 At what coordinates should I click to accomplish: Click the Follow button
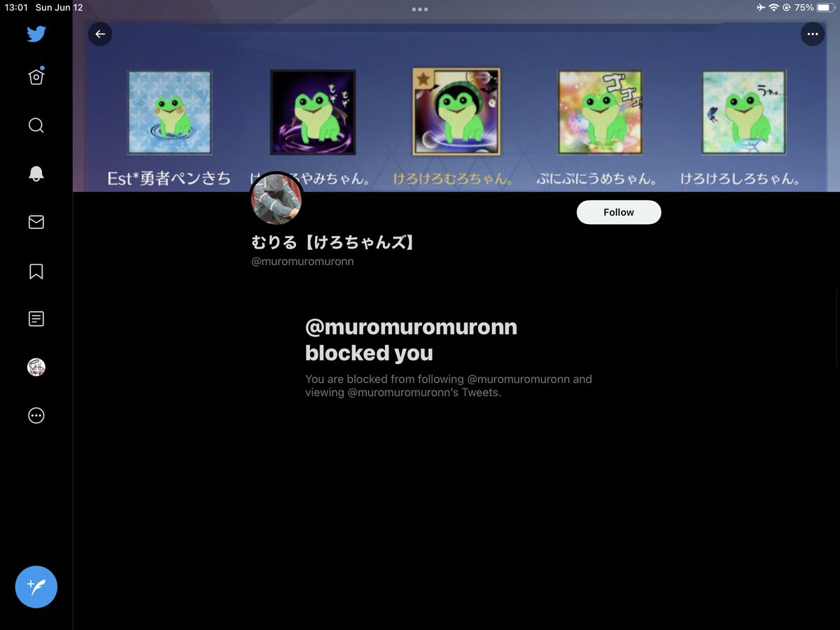(x=619, y=212)
